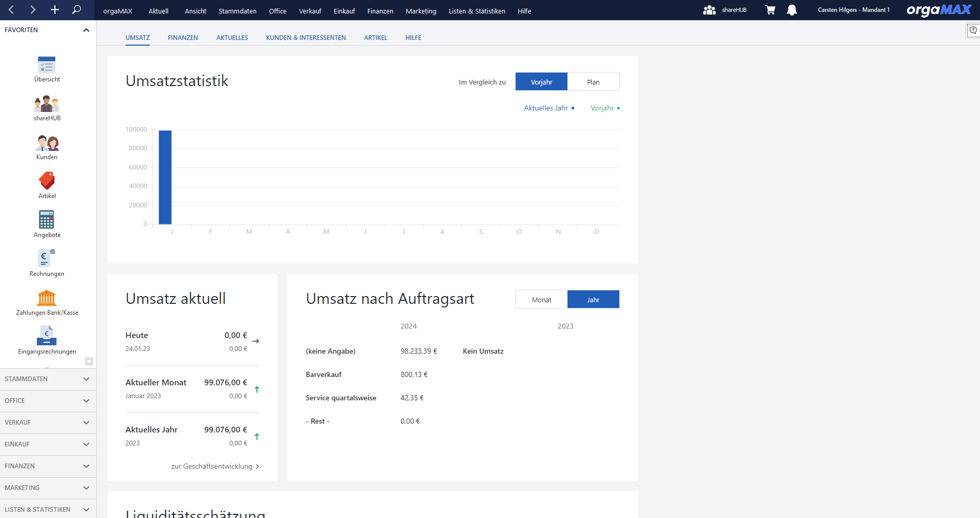Click the notification bell icon
Screen dimensions: 980x518
[x=791, y=10]
